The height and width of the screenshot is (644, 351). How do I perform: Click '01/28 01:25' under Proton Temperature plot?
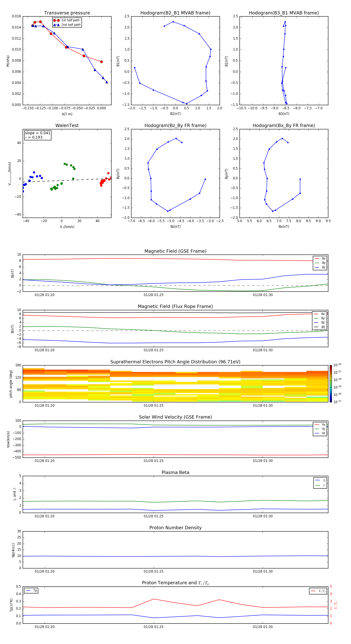(x=153, y=627)
